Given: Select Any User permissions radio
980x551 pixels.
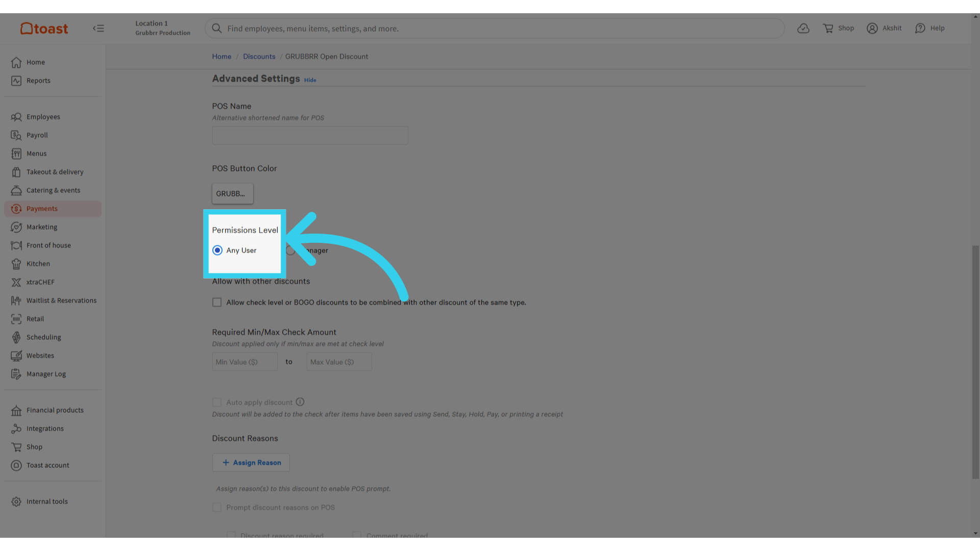Looking at the screenshot, I should [x=217, y=251].
